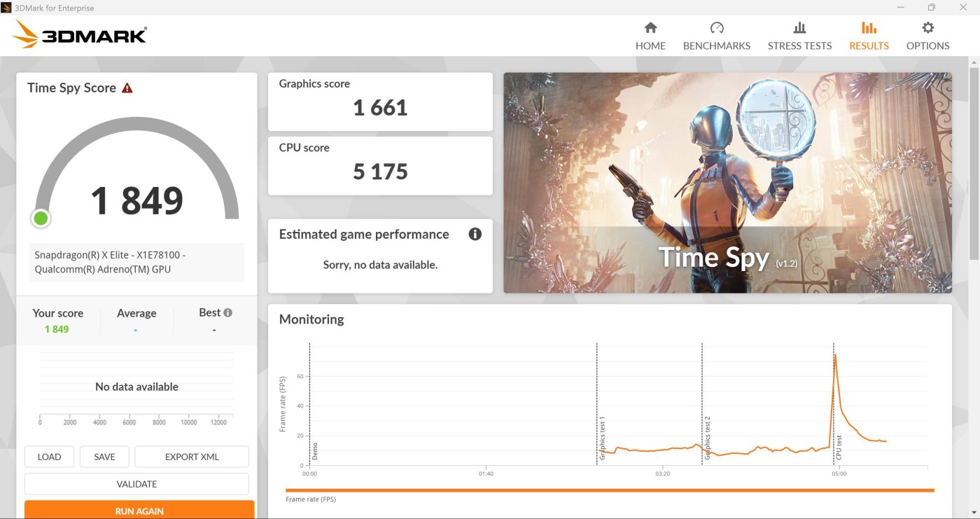Click the 03:20 time label on chart axis
980x519 pixels.
[662, 474]
